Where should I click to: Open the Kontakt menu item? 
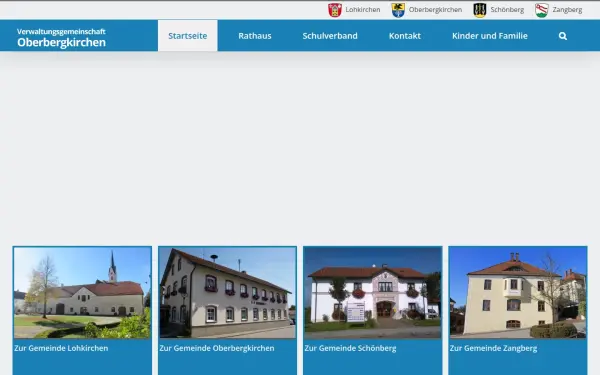click(x=404, y=36)
